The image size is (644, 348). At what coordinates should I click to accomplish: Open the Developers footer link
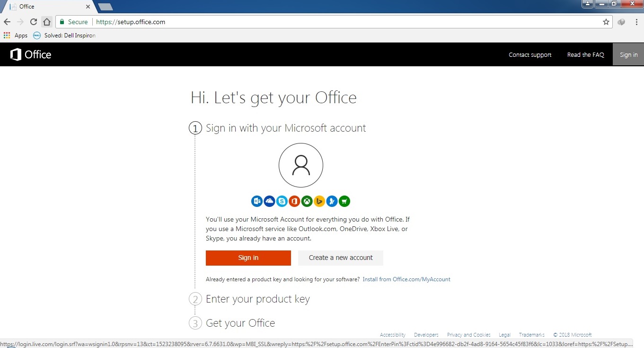pos(426,335)
